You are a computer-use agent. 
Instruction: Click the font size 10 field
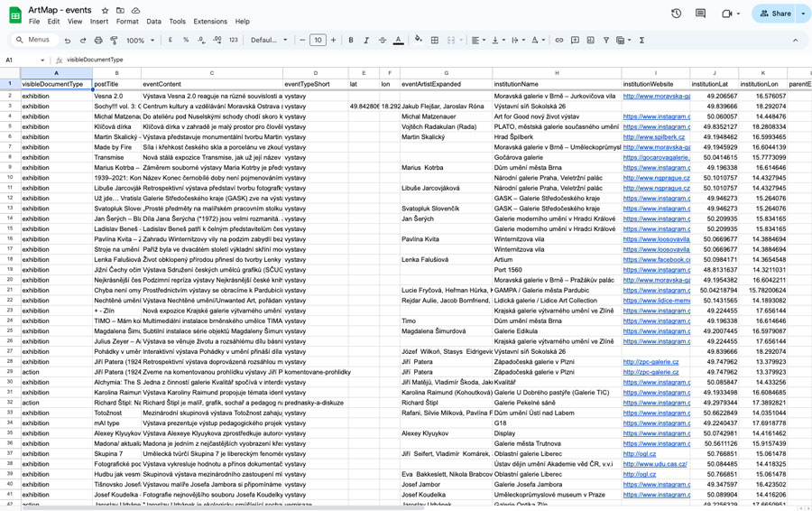[318, 40]
